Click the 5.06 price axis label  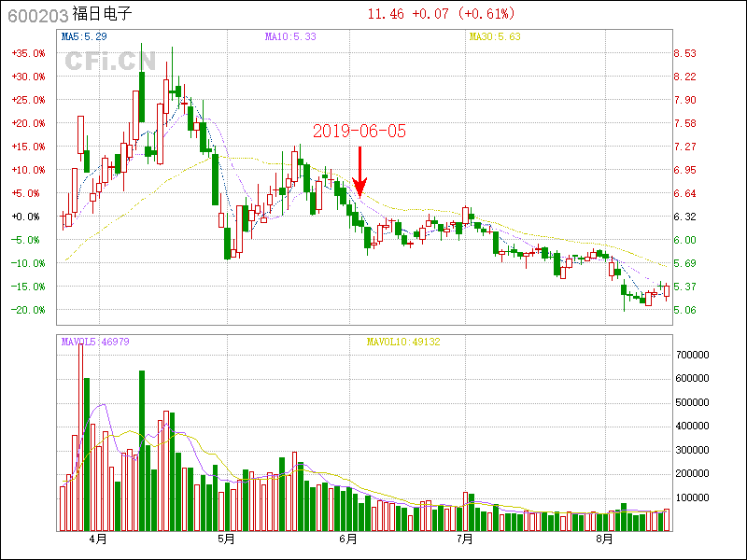[x=685, y=310]
